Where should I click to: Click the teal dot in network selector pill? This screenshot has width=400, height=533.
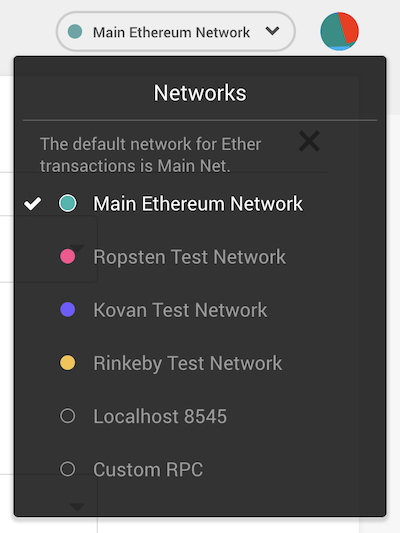(75, 32)
